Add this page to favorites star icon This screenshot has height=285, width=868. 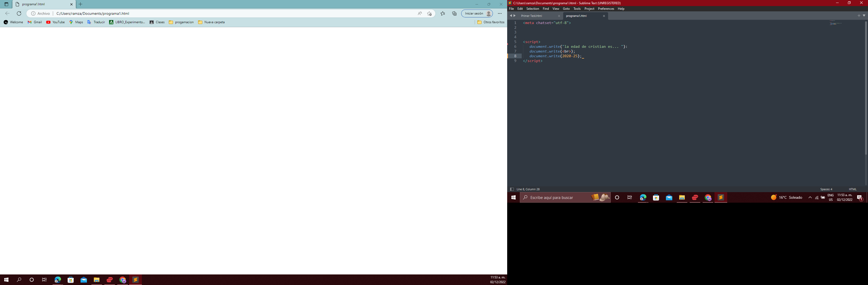click(429, 13)
